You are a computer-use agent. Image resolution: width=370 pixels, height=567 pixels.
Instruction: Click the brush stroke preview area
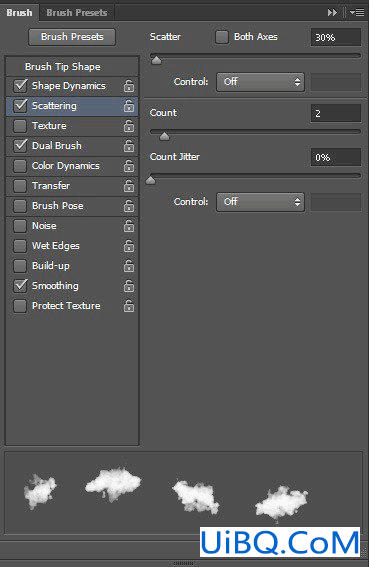183,492
